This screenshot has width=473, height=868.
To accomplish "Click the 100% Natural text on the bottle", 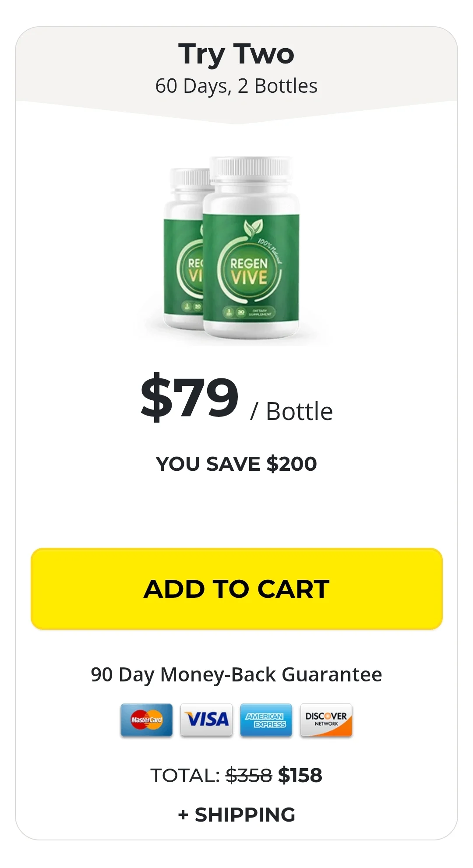I will [270, 251].
